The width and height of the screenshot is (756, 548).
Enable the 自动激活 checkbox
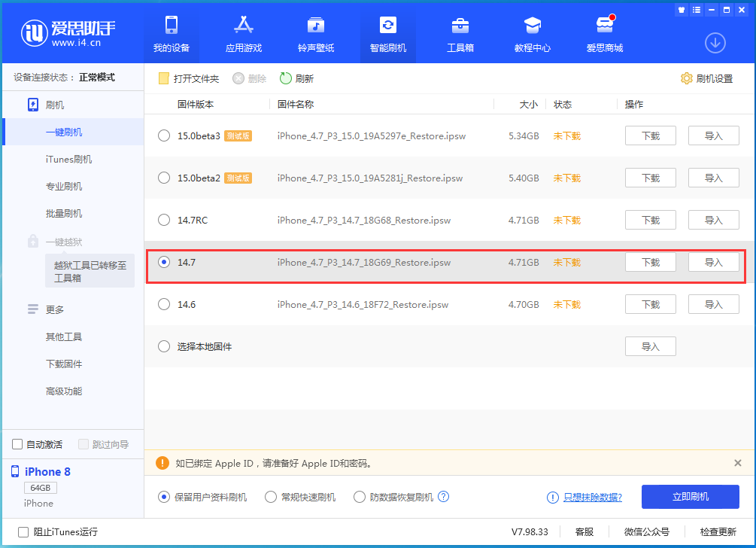[17, 444]
